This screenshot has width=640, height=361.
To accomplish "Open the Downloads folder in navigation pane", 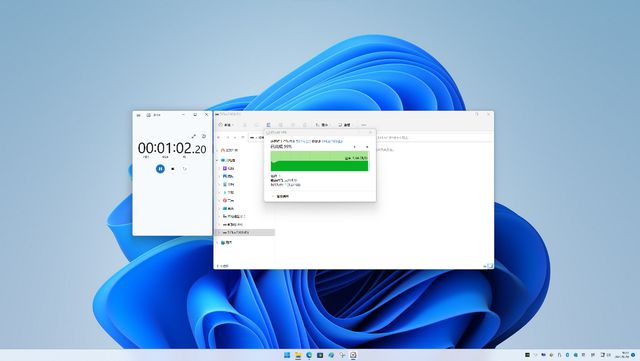I will point(228,192).
